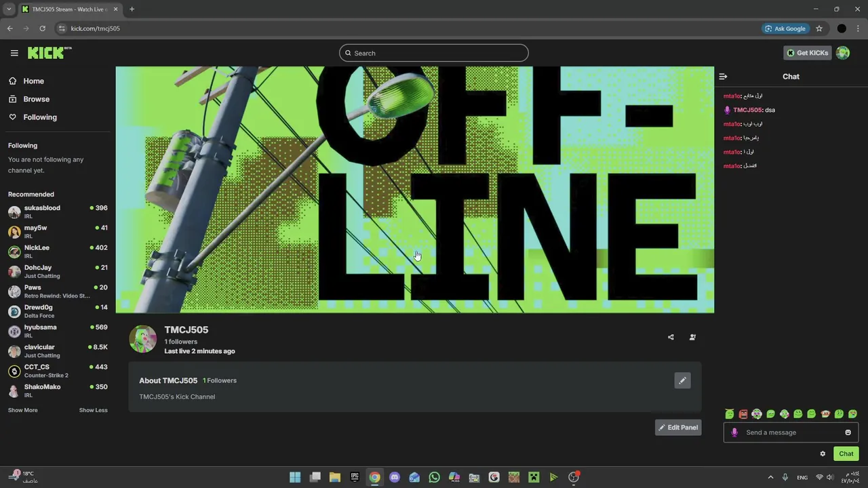Open Minecraft creeper icon in taskbar
Image resolution: width=868 pixels, height=488 pixels.
tap(534, 477)
